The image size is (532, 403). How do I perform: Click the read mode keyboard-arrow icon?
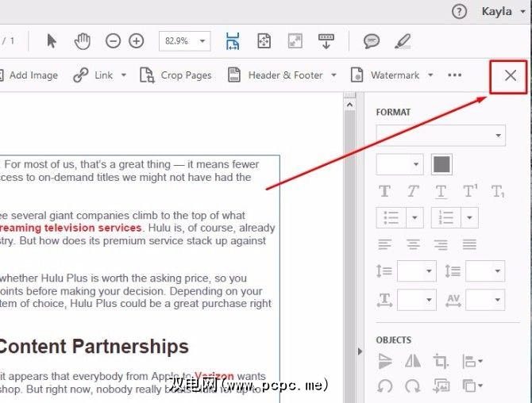pos(326,41)
